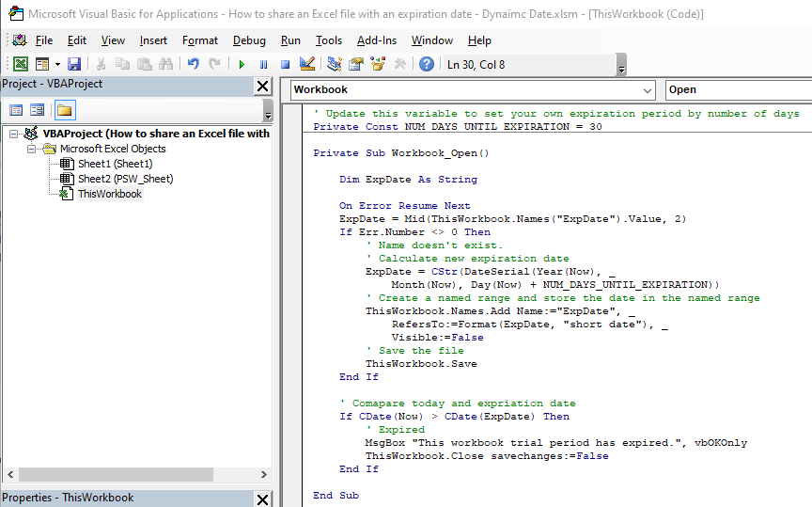The width and height of the screenshot is (812, 507).
Task: Click the Toolbox wrench icon
Action: point(399,64)
